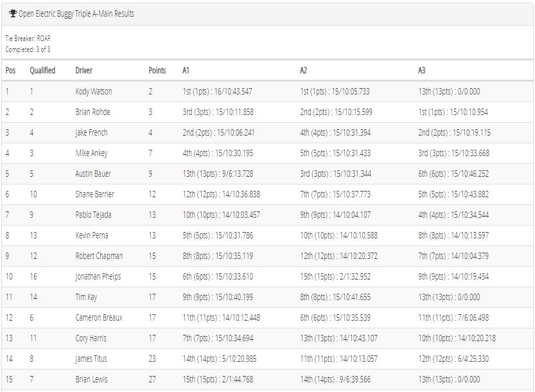Open driver Kody Watson

point(94,91)
